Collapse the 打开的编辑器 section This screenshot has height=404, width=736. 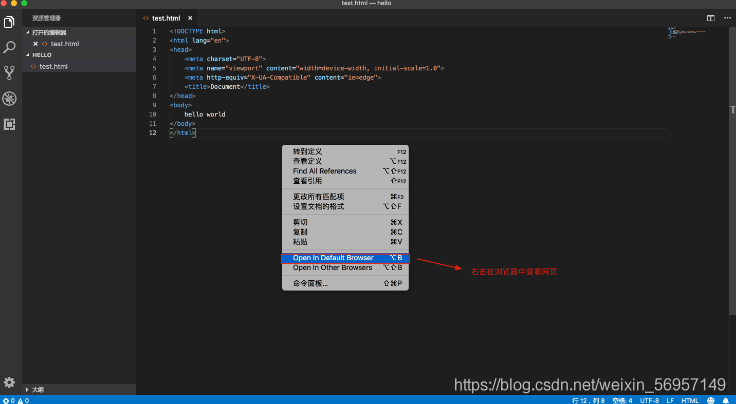79,32
